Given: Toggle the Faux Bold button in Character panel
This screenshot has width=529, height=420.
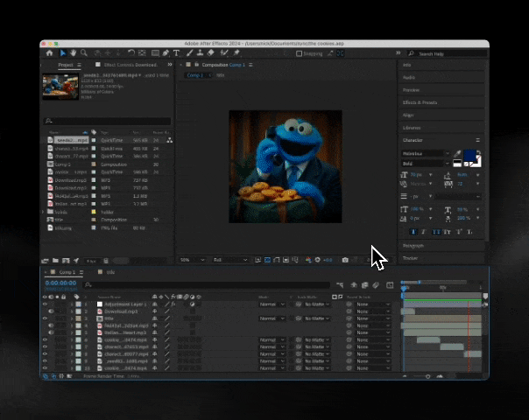Looking at the screenshot, I should [x=413, y=232].
